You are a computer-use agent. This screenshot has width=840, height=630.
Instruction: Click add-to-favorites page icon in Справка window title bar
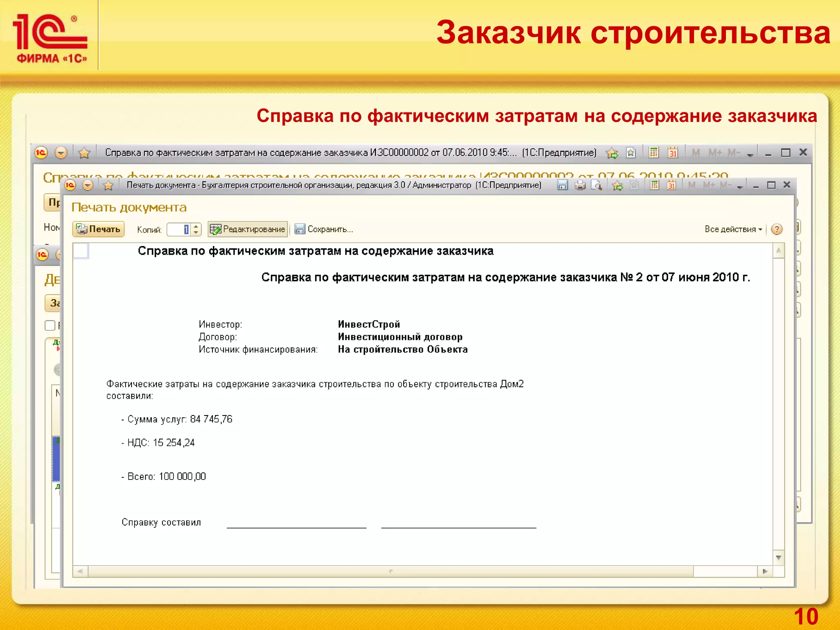click(x=631, y=153)
